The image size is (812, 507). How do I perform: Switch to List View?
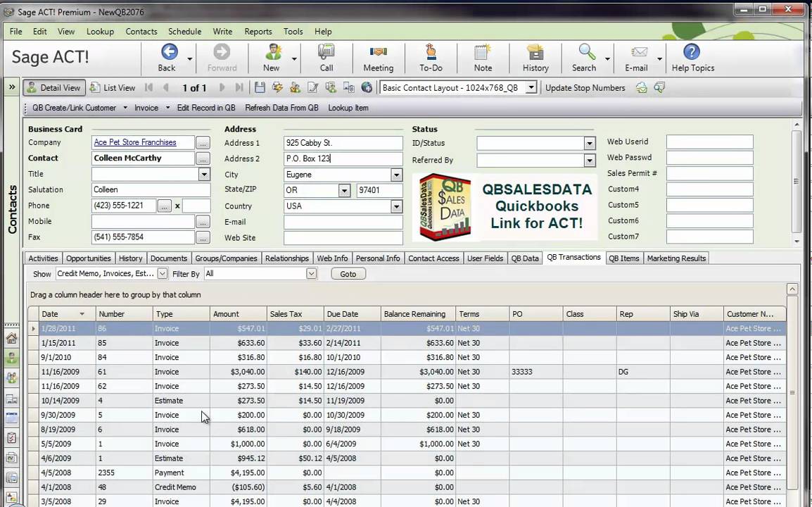[x=113, y=87]
